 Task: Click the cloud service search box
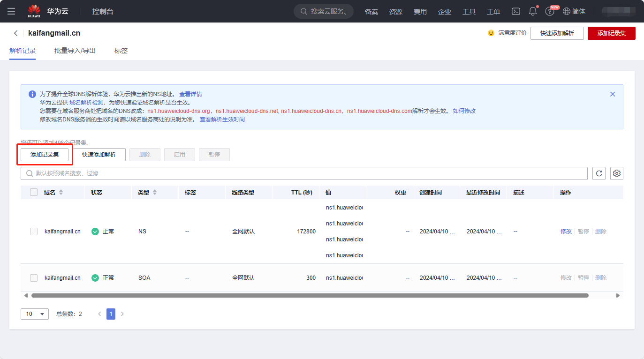pos(324,11)
